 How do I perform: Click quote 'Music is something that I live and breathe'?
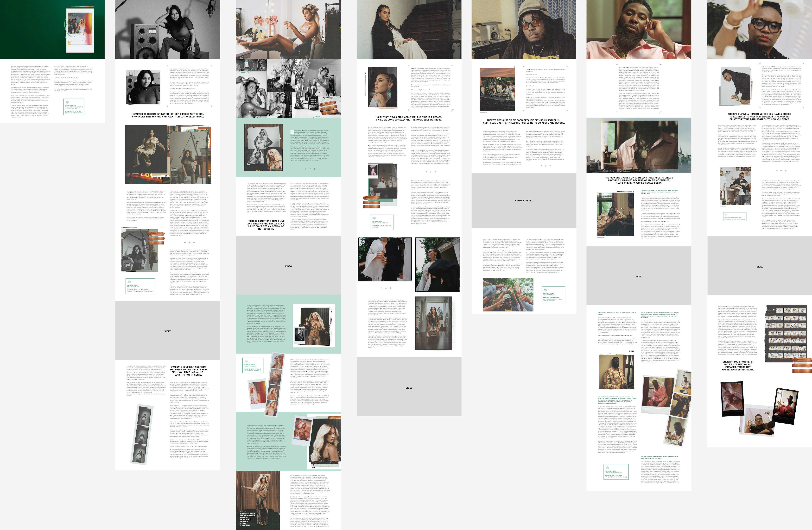tap(266, 225)
